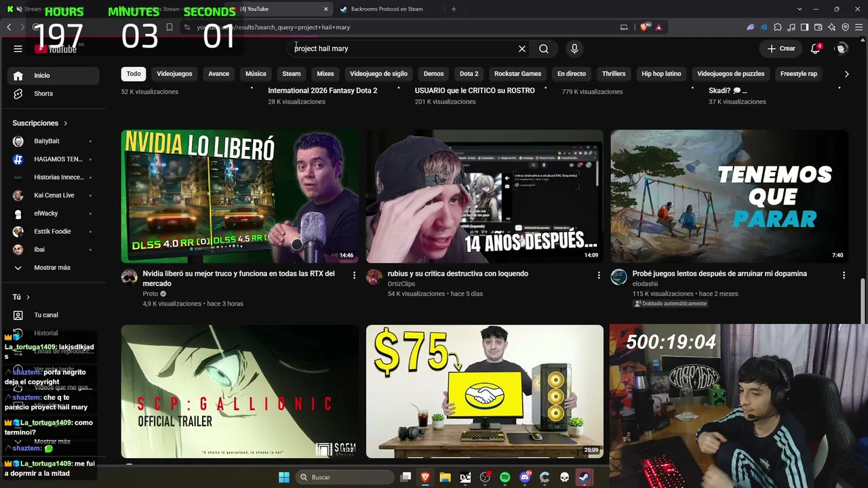Select the Dota 2 filter chip

point(469,74)
